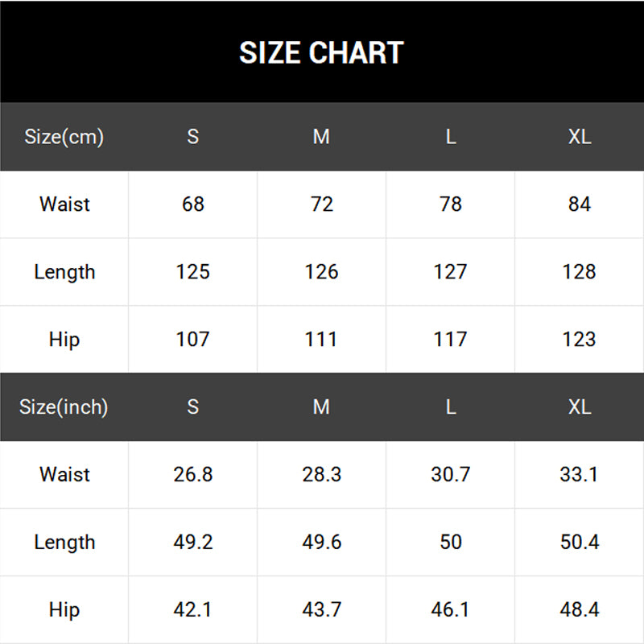Click the XL column header in inch table
Image resolution: width=644 pixels, height=644 pixels.
(580, 407)
